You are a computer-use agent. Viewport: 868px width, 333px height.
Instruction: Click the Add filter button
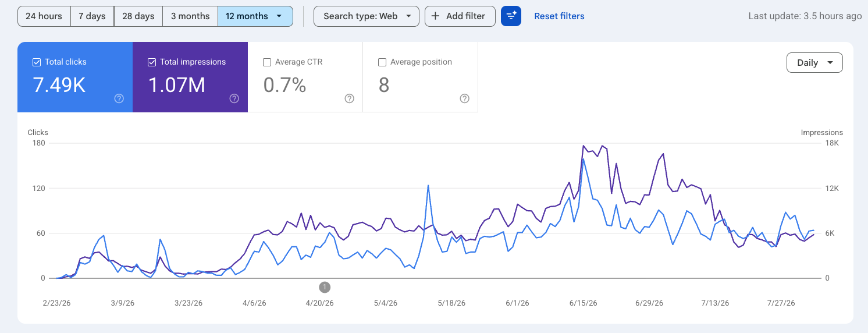(460, 16)
